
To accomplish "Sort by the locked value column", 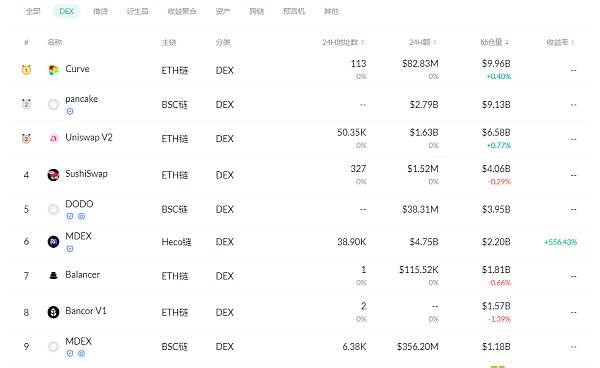I will click(494, 42).
